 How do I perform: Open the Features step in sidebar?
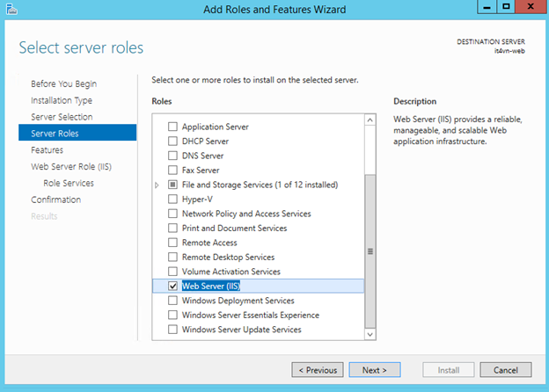click(47, 150)
